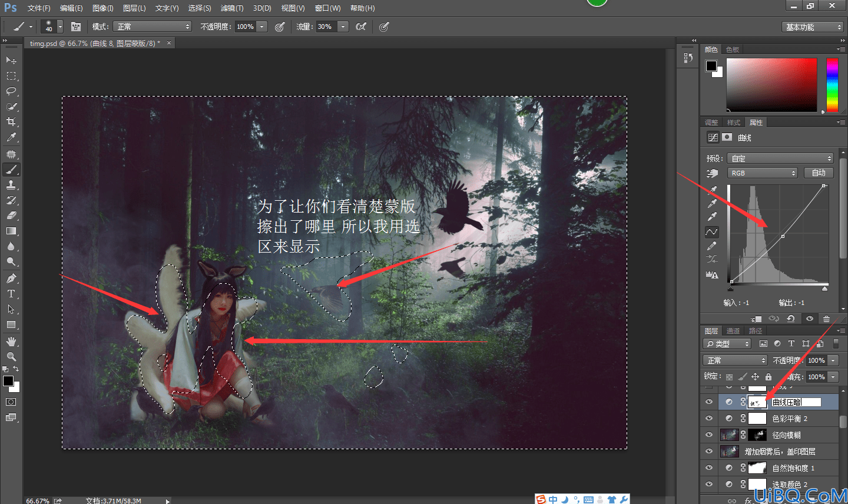Delete the adjustment layer with trash icon
848x504 pixels.
click(x=826, y=319)
